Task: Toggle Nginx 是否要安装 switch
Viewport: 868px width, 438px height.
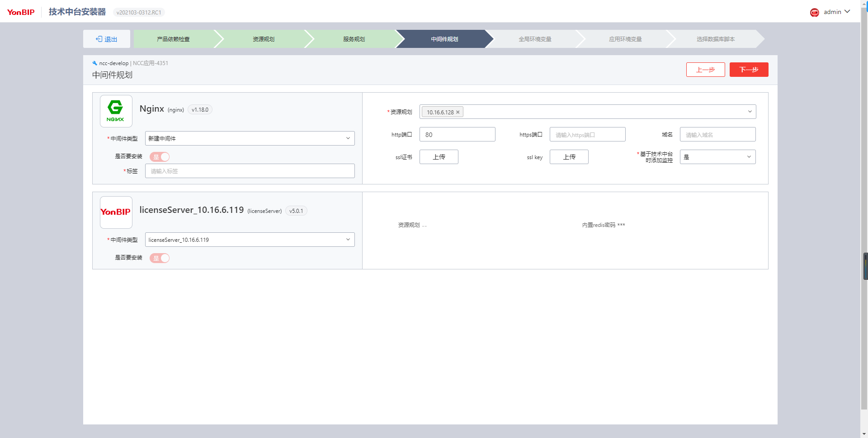Action: (160, 157)
